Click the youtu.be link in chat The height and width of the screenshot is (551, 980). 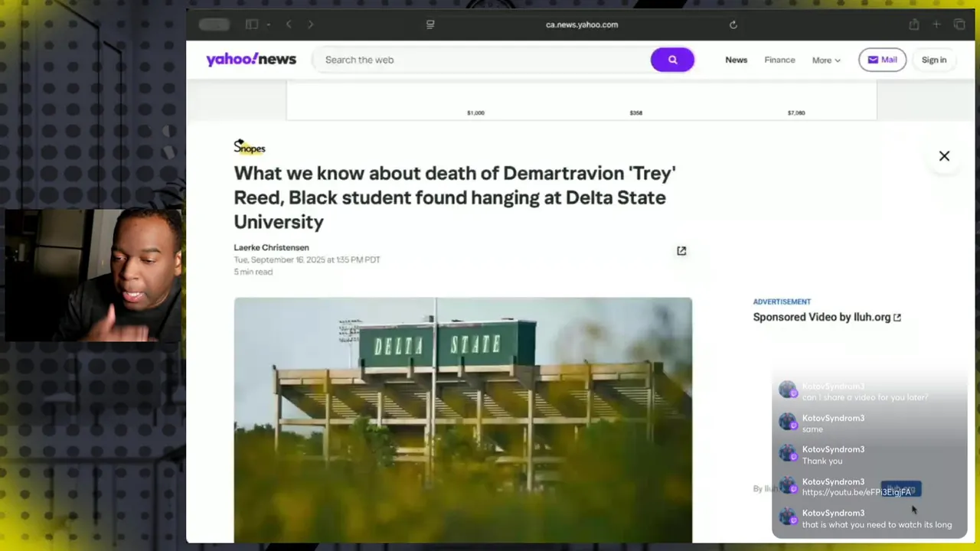856,492
